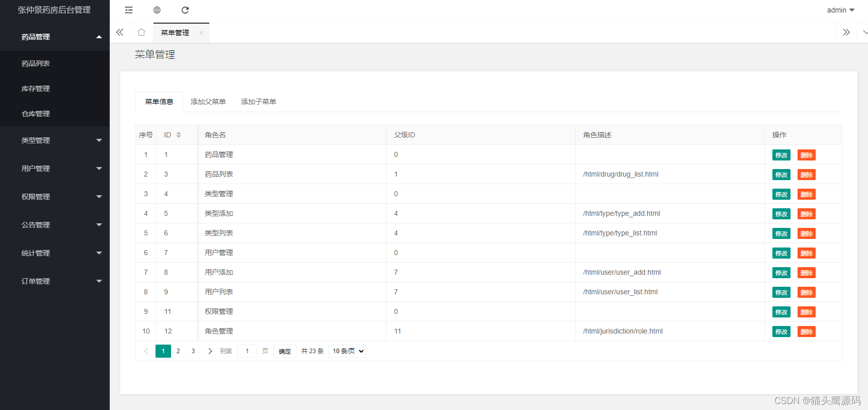This screenshot has height=410, width=868.
Task: Click 删除 for the 角色管理 row
Action: click(x=807, y=332)
